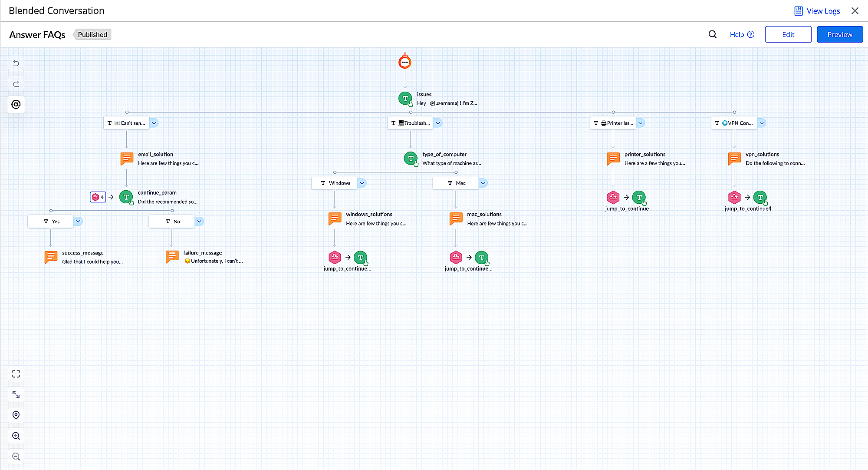Click the Edit button
Viewport: 868px width, 470px height.
[x=788, y=34]
